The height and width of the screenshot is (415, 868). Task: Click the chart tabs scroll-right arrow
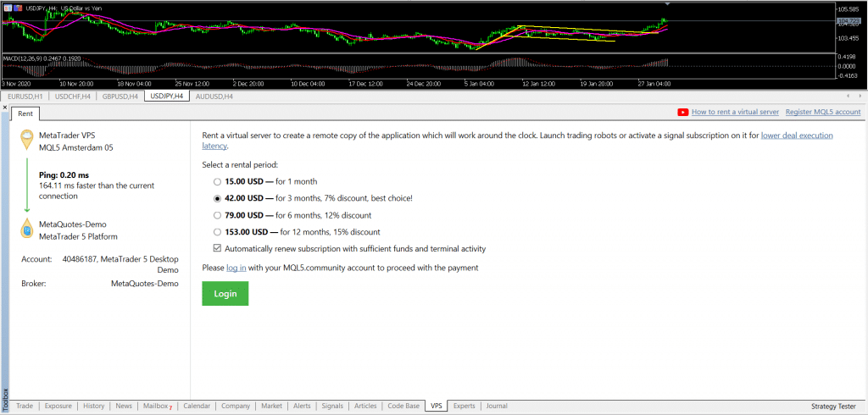pos(861,96)
